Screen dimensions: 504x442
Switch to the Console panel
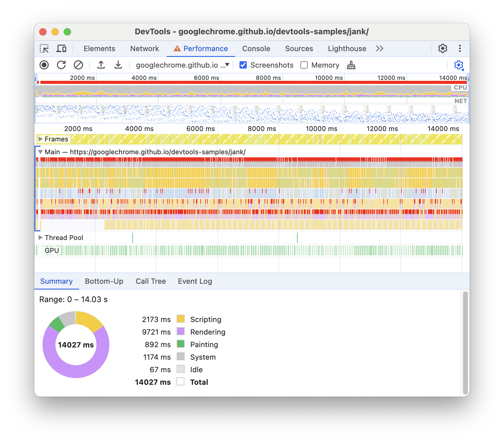[x=256, y=48]
